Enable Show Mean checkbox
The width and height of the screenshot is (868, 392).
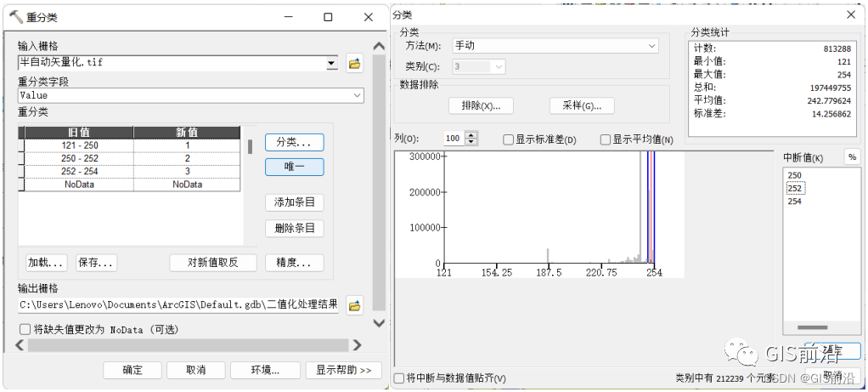(605, 139)
